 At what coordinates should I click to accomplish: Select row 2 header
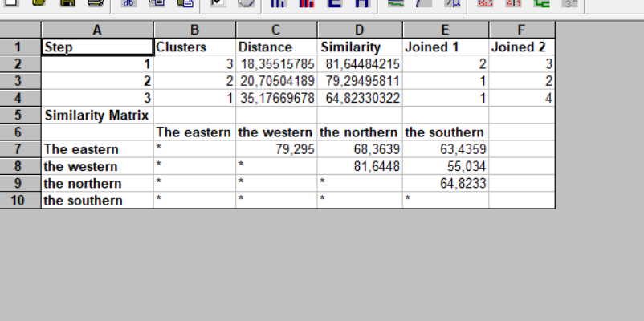(x=20, y=64)
